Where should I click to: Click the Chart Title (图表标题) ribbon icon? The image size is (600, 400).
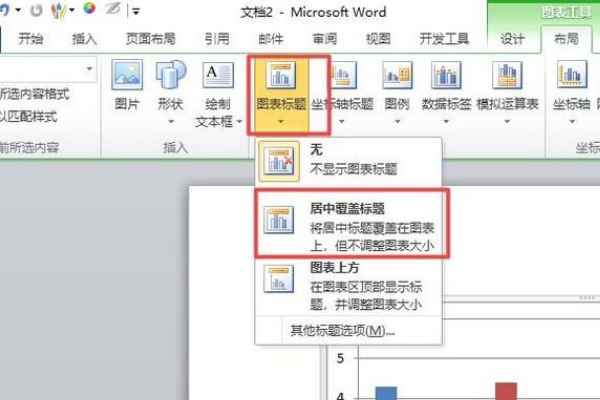[281, 75]
